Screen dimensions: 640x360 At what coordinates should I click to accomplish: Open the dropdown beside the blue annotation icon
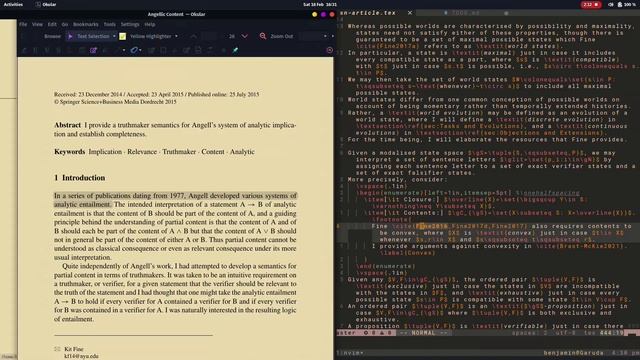[140, 50]
